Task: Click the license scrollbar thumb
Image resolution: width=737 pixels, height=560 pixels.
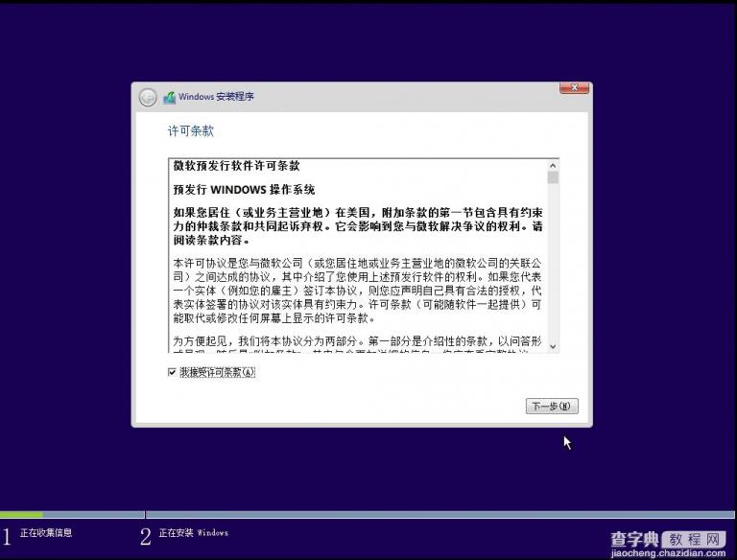Action: (x=553, y=177)
